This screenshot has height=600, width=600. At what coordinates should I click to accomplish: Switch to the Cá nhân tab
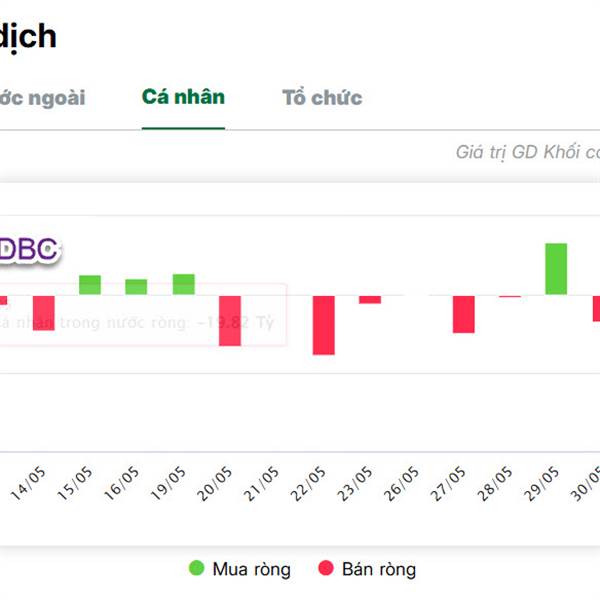click(x=183, y=98)
